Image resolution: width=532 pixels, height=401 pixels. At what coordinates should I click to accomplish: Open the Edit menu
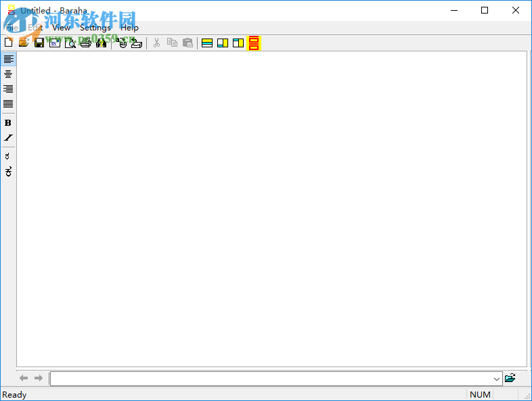(35, 28)
